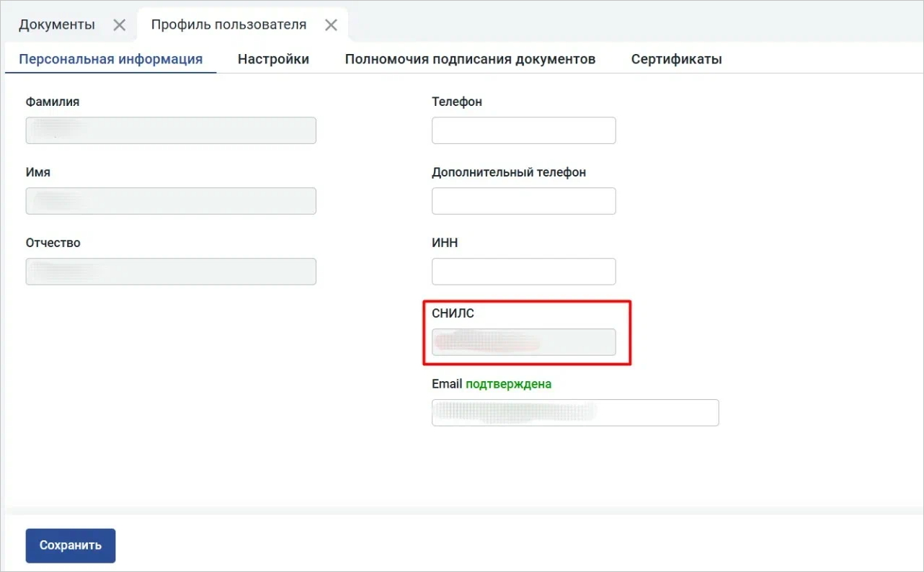The image size is (924, 572).
Task: Focus the Имя text field
Action: click(x=171, y=201)
